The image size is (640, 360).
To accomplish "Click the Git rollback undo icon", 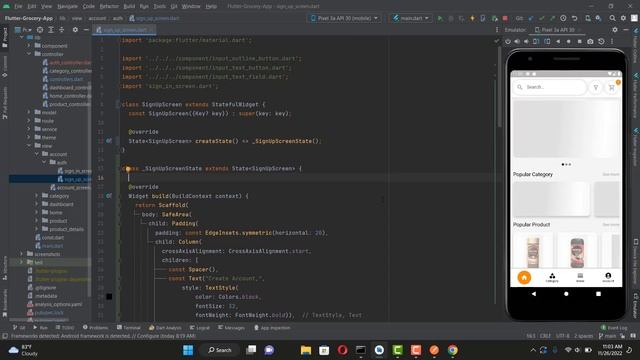I will [574, 18].
